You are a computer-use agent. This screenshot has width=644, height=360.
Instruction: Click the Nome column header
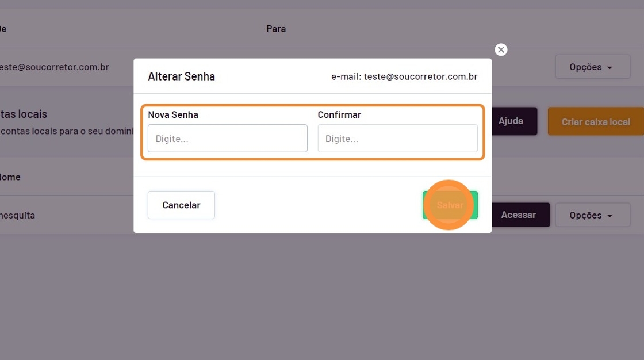pyautogui.click(x=10, y=177)
